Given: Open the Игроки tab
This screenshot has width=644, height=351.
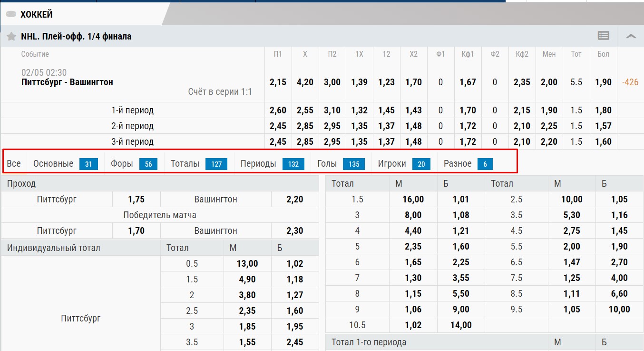Looking at the screenshot, I should pos(404,163).
